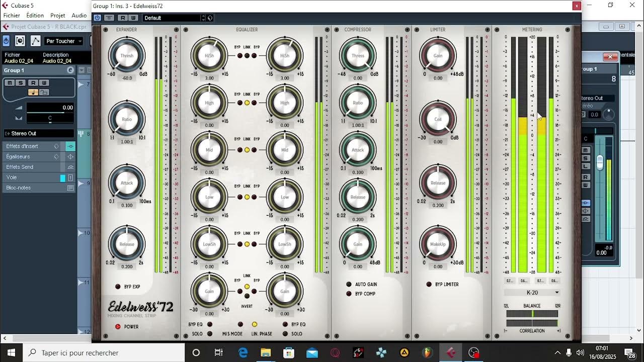Viewport: 644px width, 362px height.
Task: Open the Édition menu
Action: click(x=35, y=16)
